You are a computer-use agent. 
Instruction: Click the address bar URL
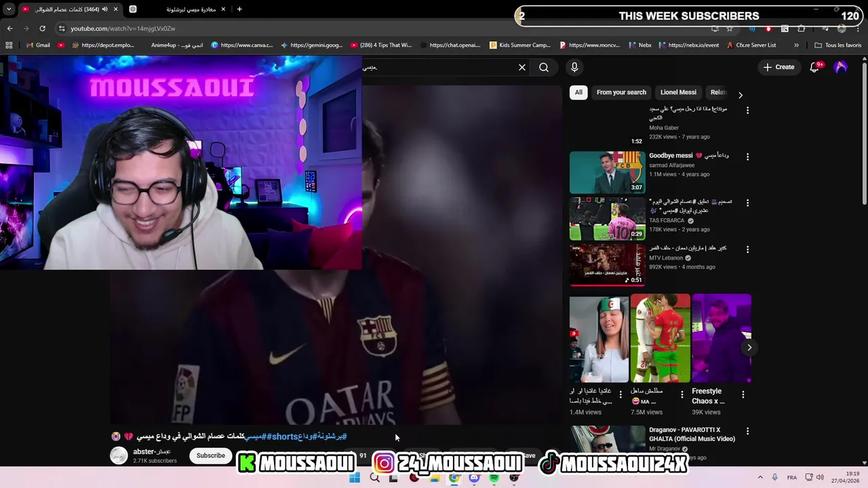[123, 28]
